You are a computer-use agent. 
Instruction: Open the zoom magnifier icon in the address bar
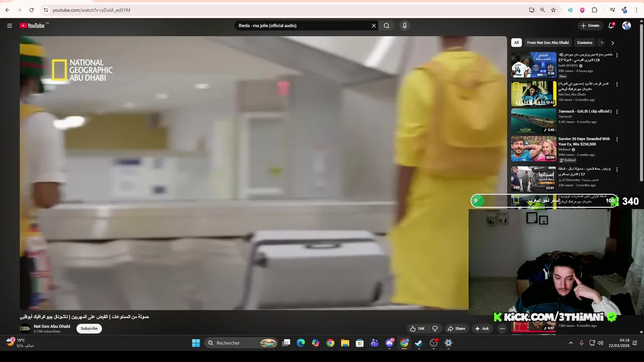pyautogui.click(x=542, y=10)
